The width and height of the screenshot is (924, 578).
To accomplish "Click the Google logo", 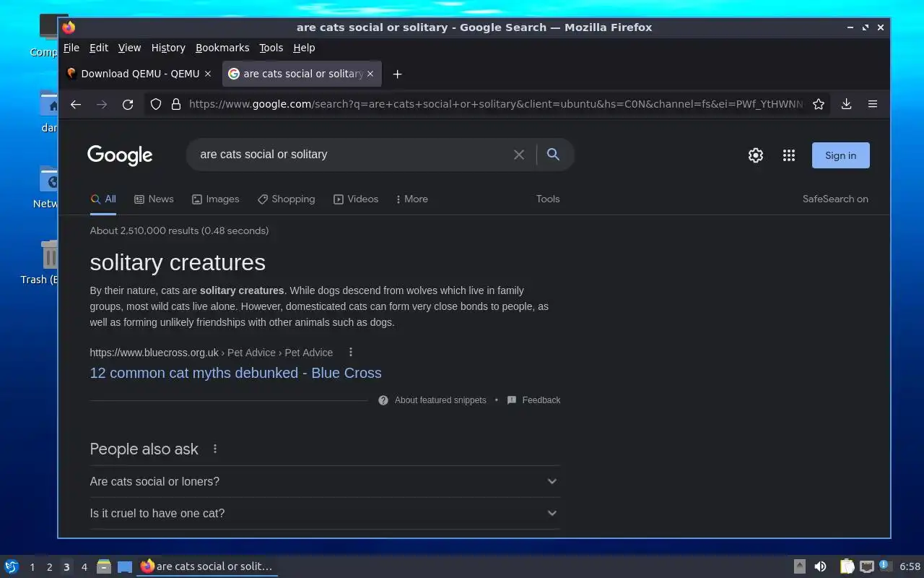I will [120, 155].
